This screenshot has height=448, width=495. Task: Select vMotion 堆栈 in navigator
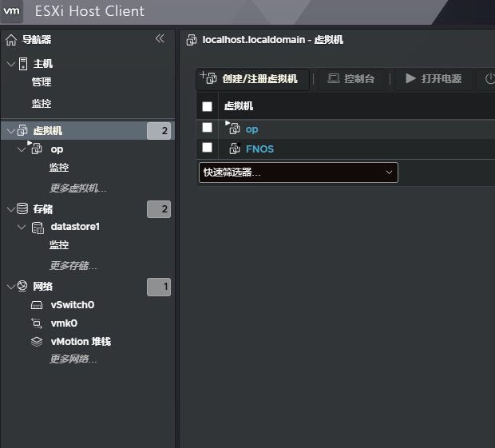(x=81, y=342)
